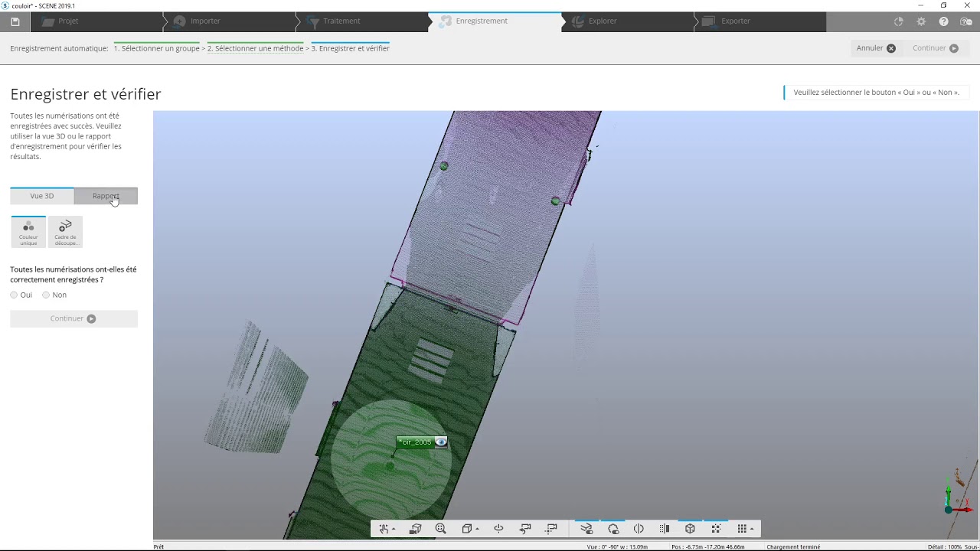Toggle the clipping split view icon
This screenshot has height=551, width=980.
coord(639,529)
